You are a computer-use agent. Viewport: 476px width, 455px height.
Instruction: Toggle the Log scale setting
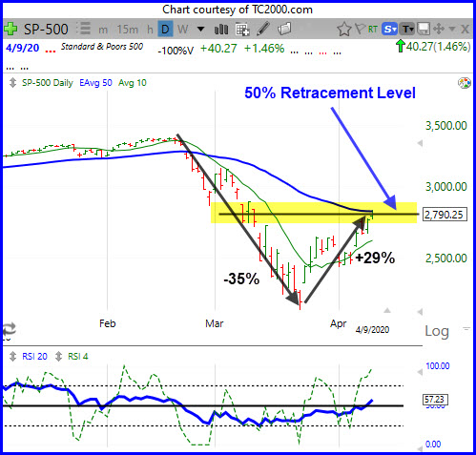pyautogui.click(x=437, y=332)
